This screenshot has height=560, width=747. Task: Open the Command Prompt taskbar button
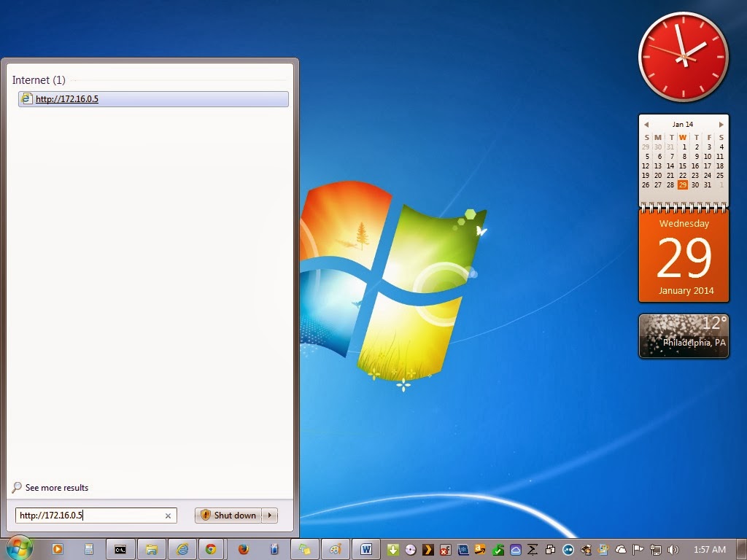(120, 550)
